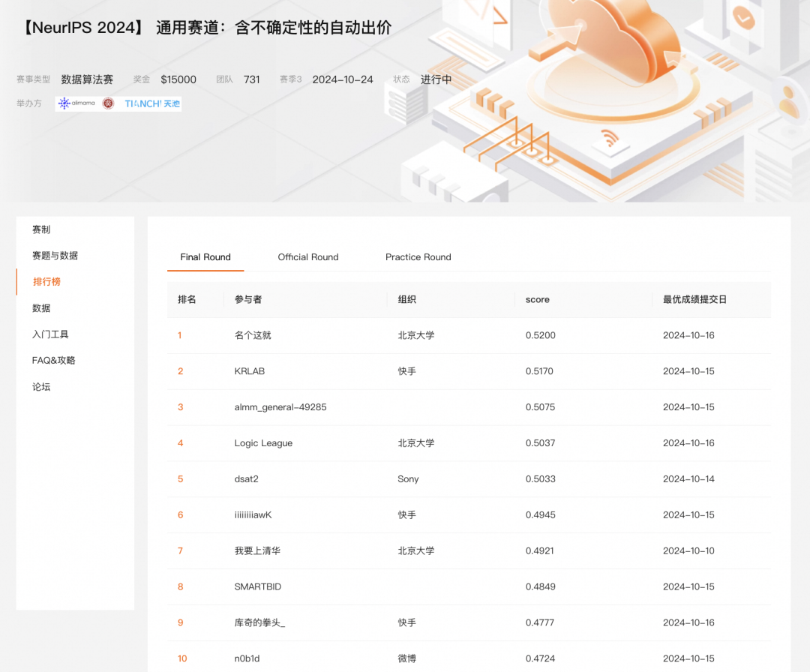Click 快手 in the iiiiiiiiawK row
Screen dimensions: 810x672
pyautogui.click(x=407, y=514)
